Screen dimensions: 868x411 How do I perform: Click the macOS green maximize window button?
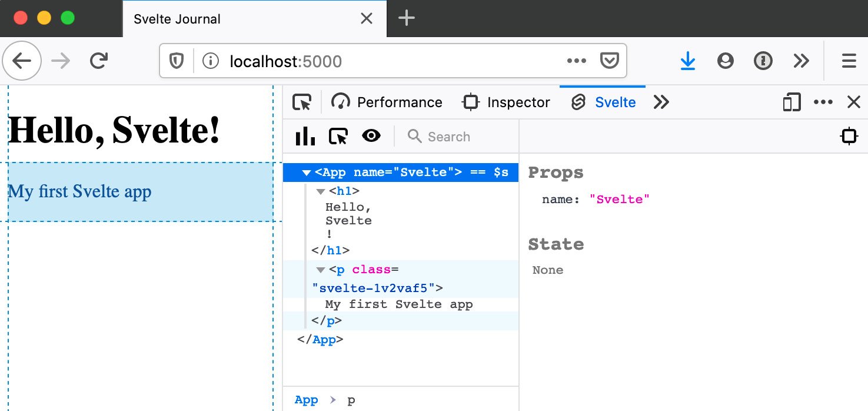tap(68, 18)
